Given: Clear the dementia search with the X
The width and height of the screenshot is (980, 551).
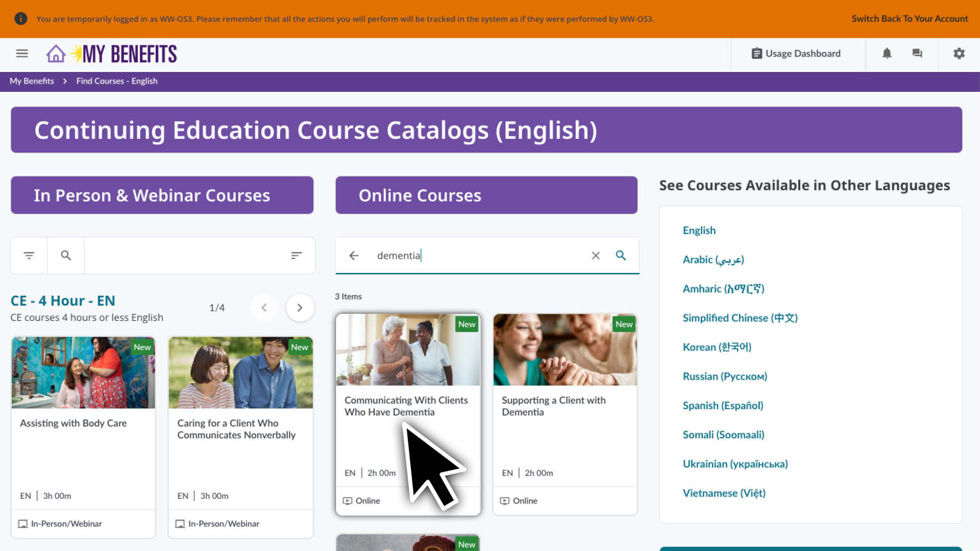Looking at the screenshot, I should pyautogui.click(x=595, y=255).
